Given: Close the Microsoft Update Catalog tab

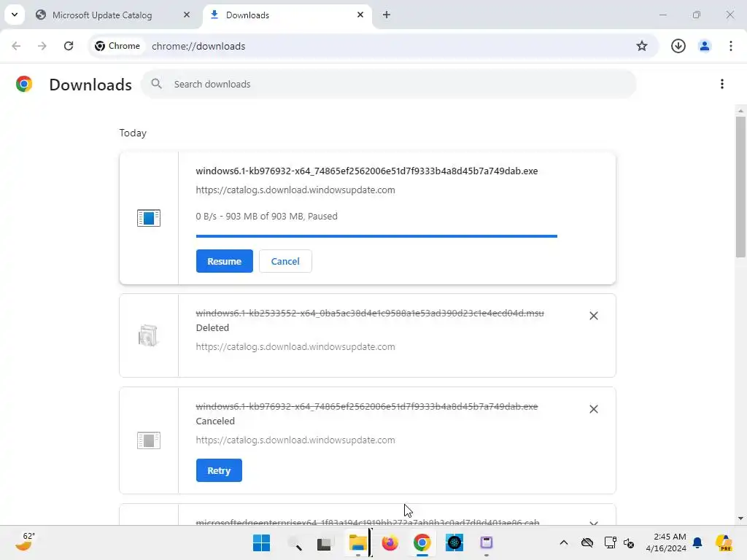Looking at the screenshot, I should 186,15.
